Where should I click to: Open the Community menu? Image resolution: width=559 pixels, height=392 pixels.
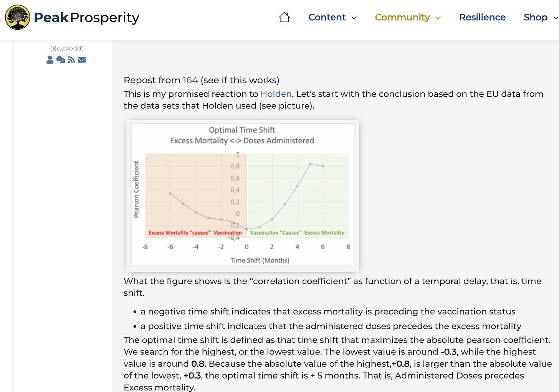[402, 17]
